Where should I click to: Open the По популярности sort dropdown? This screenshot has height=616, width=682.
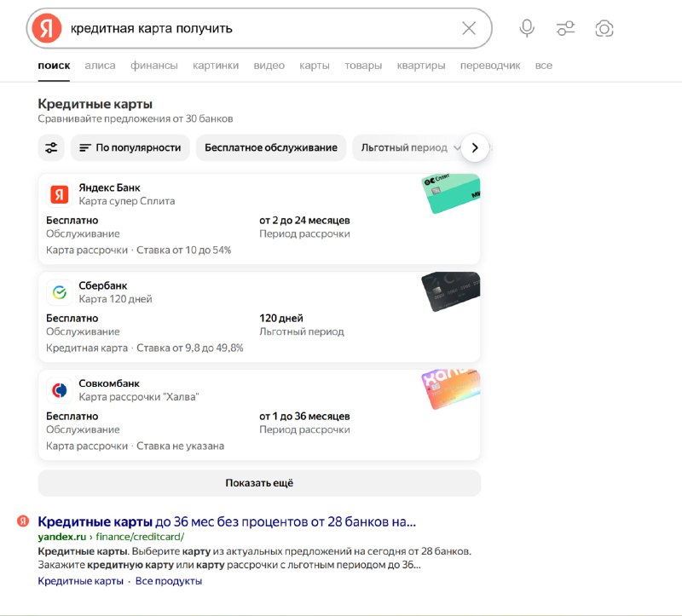(x=130, y=147)
